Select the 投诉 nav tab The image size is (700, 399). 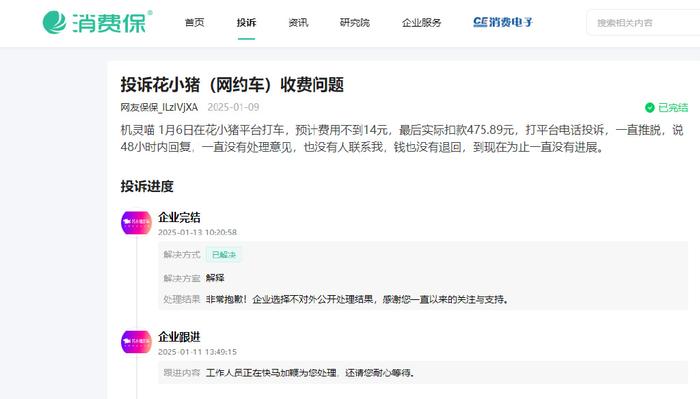point(246,22)
